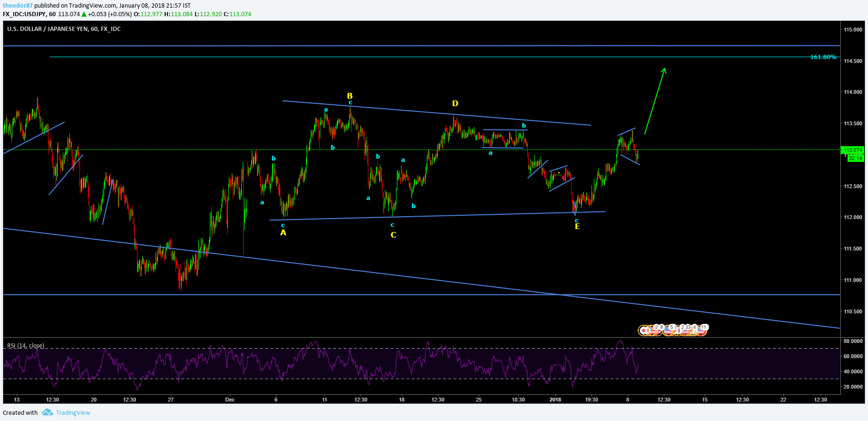
Task: Select the yellow wave label B
Action: click(350, 96)
